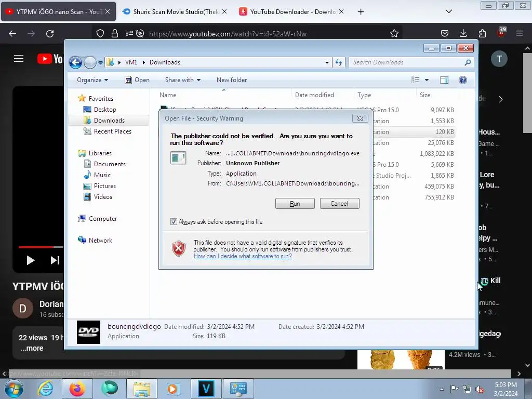Select Libraries in navigation pane
This screenshot has width=532, height=399.
(95, 153)
